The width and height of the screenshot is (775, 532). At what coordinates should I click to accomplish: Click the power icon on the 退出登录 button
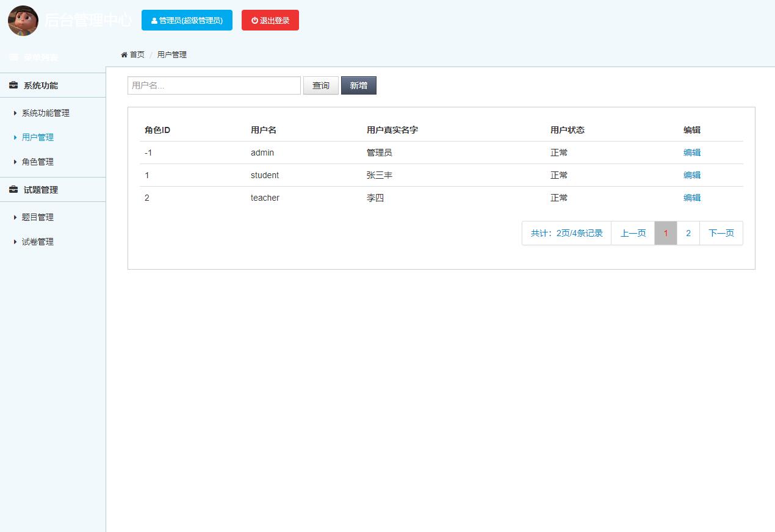[254, 20]
